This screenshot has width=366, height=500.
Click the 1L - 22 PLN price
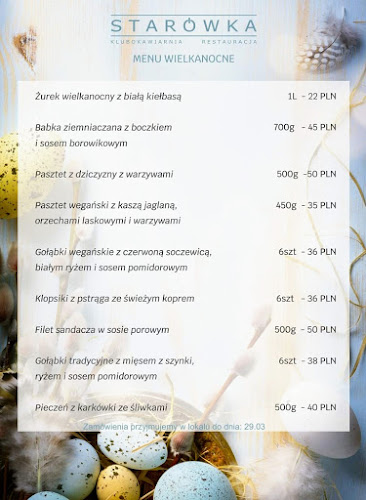[x=312, y=96]
